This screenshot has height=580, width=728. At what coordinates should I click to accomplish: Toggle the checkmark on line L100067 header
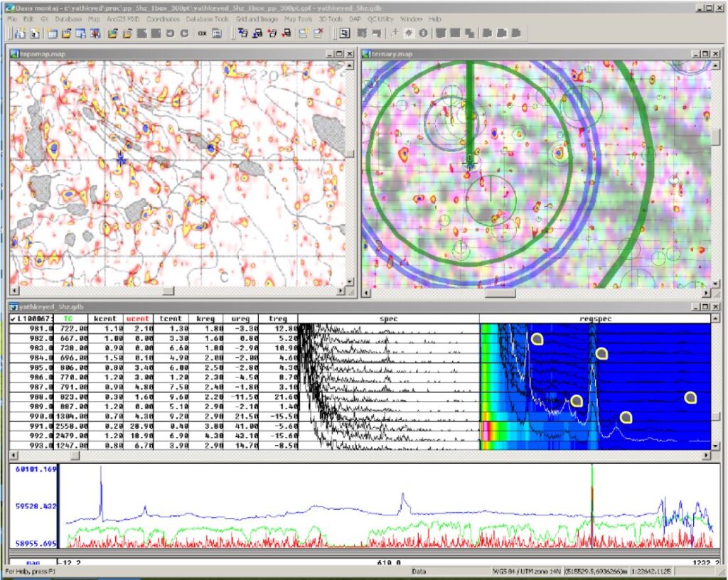(14, 319)
